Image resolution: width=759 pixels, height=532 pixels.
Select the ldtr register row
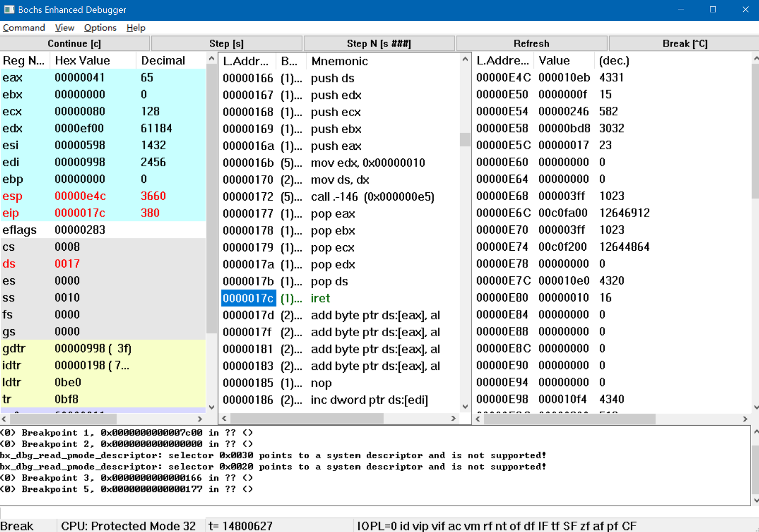coord(103,382)
